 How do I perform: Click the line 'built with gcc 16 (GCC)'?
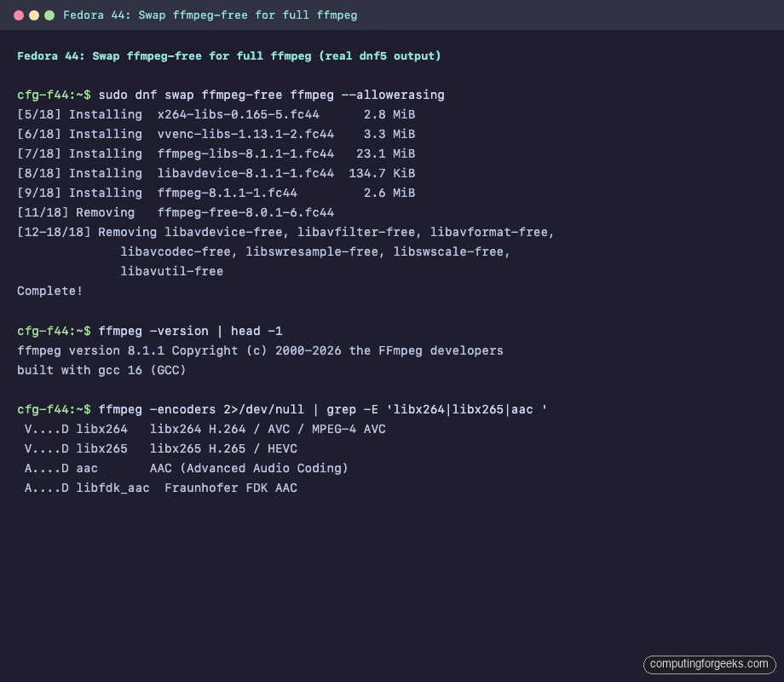point(101,370)
